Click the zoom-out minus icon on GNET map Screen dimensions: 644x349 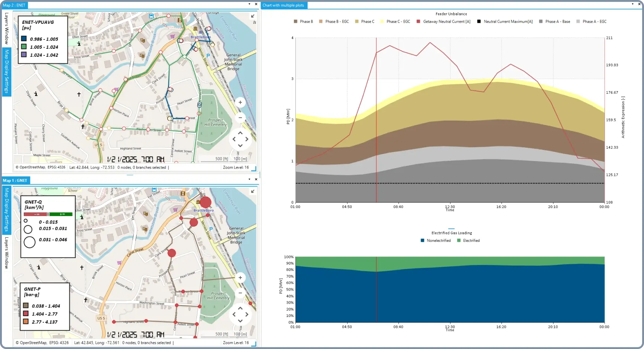point(240,293)
